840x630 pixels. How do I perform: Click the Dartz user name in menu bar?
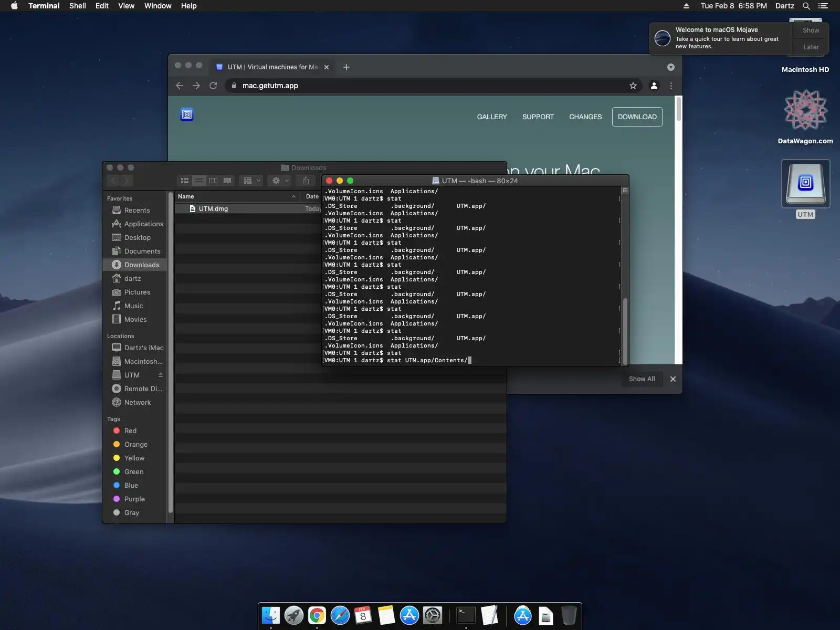[x=784, y=6]
